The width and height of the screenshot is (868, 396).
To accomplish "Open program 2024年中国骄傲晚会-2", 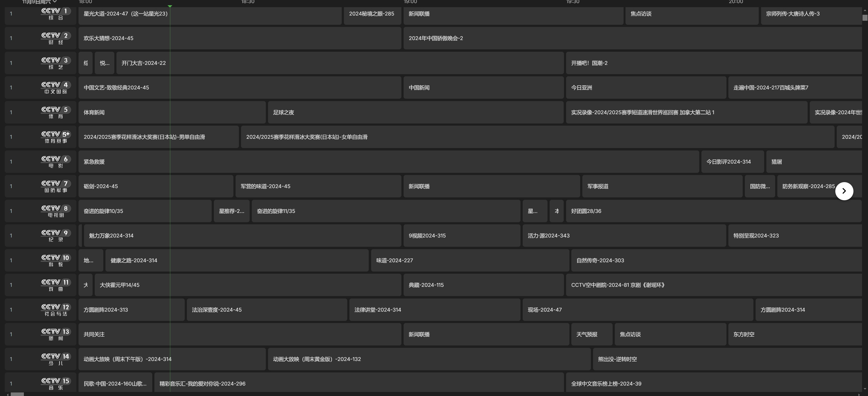I will [632, 38].
